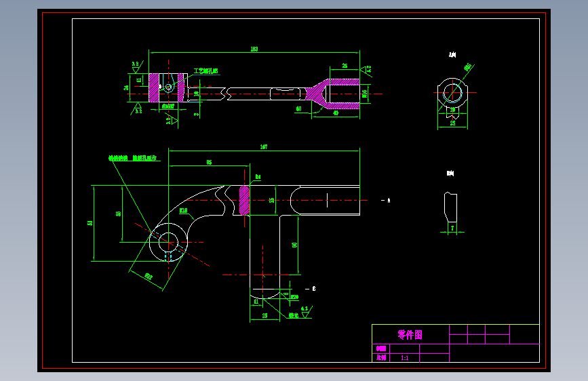Click the small white section profile shape
Image resolution: width=588 pixels, height=381 pixels.
[x=451, y=207]
